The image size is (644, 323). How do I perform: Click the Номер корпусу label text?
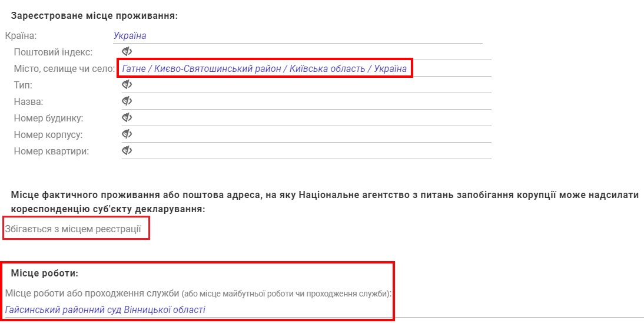[48, 134]
